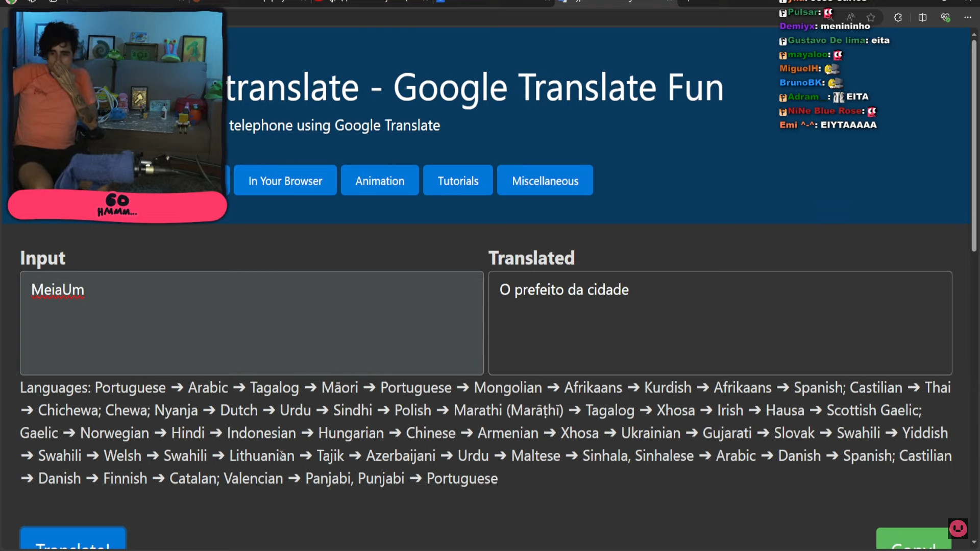Click 'Finnish' language text

coord(125,479)
